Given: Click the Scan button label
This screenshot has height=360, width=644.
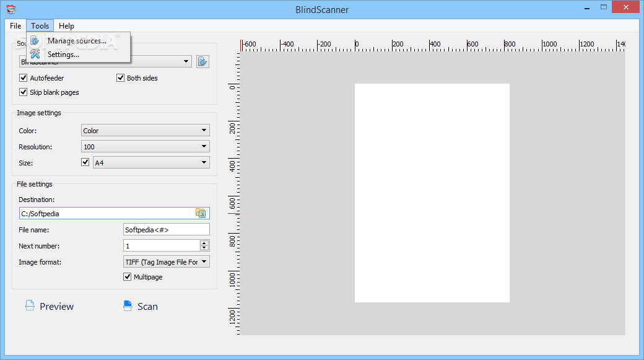Looking at the screenshot, I should pyautogui.click(x=147, y=307).
